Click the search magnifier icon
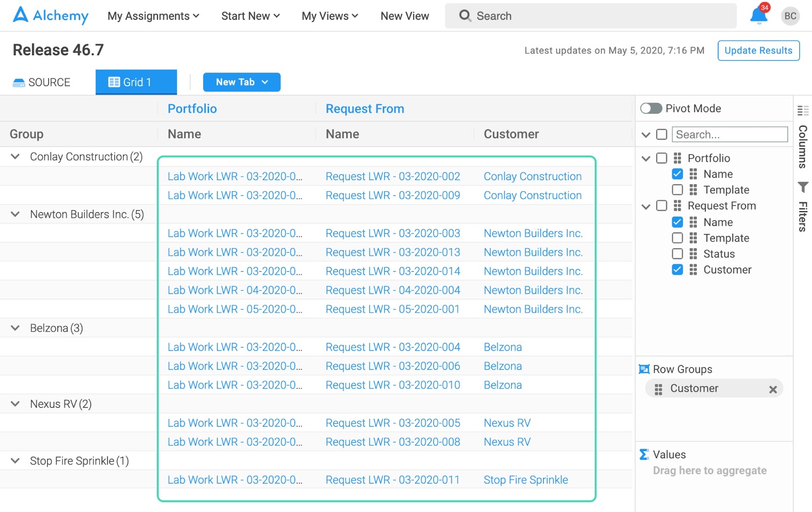Screen dimensions: 812x512 465,16
